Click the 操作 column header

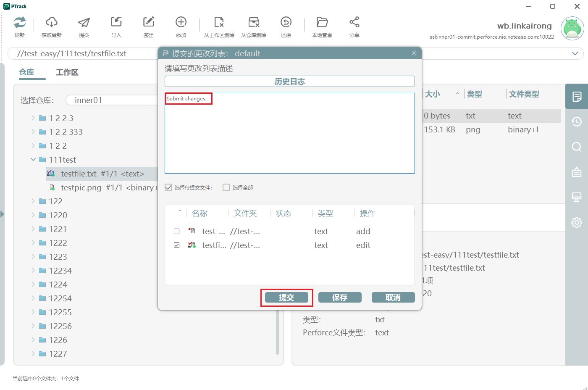point(367,213)
